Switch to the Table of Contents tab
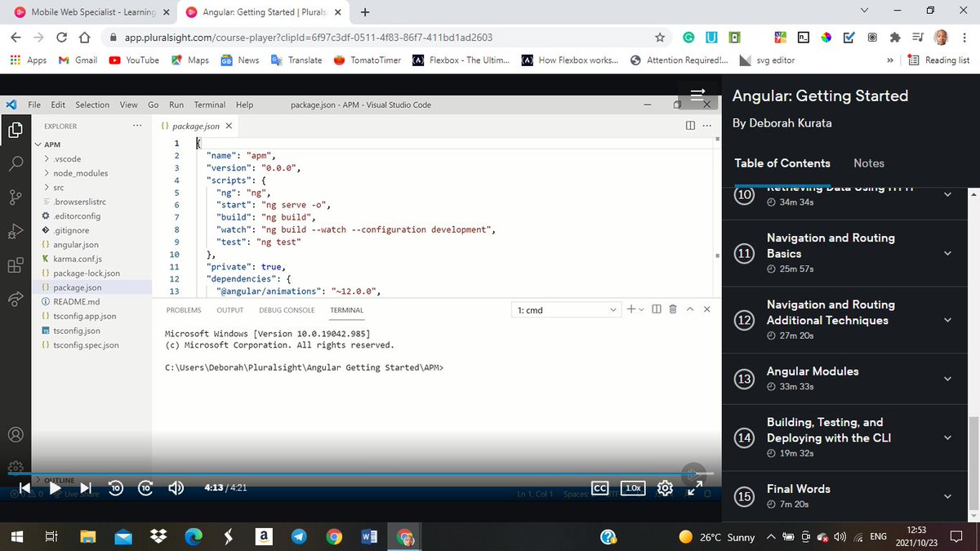The width and height of the screenshot is (980, 551). coord(782,163)
